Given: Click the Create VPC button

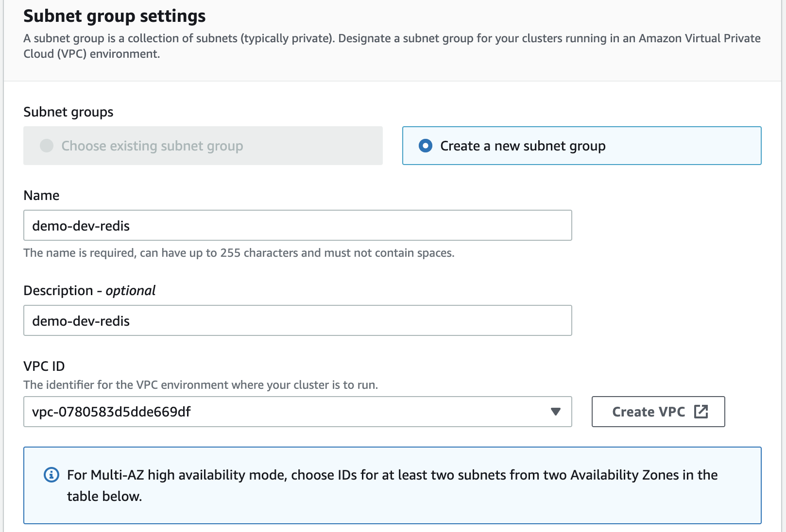Looking at the screenshot, I should tap(658, 412).
